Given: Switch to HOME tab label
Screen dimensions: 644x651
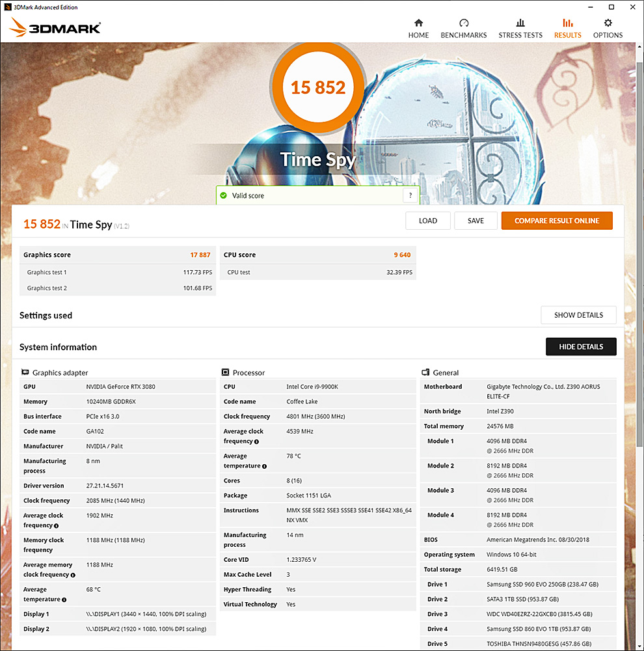Looking at the screenshot, I should point(418,35).
